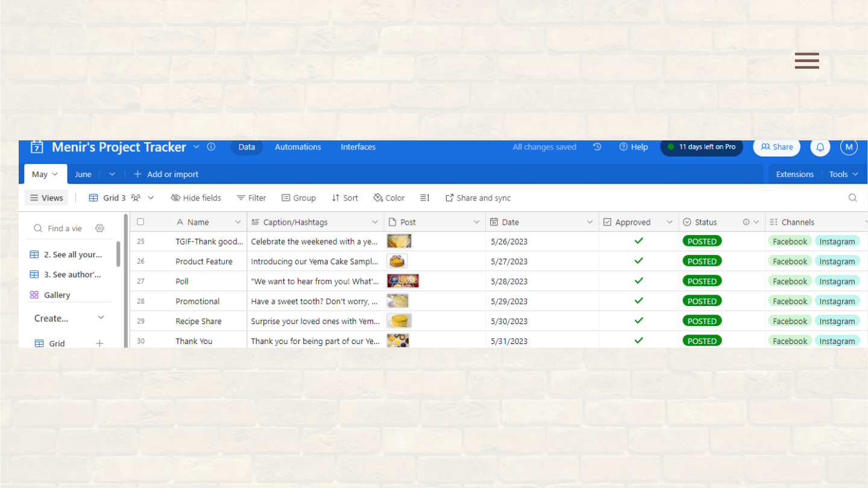Open the Post column dropdown arrow
This screenshot has width=868, height=488.
(x=476, y=222)
